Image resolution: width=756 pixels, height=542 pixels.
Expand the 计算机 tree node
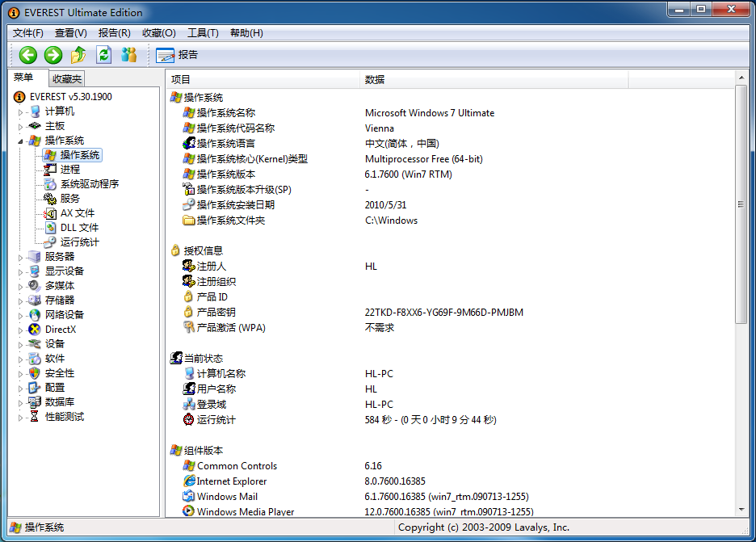click(20, 112)
